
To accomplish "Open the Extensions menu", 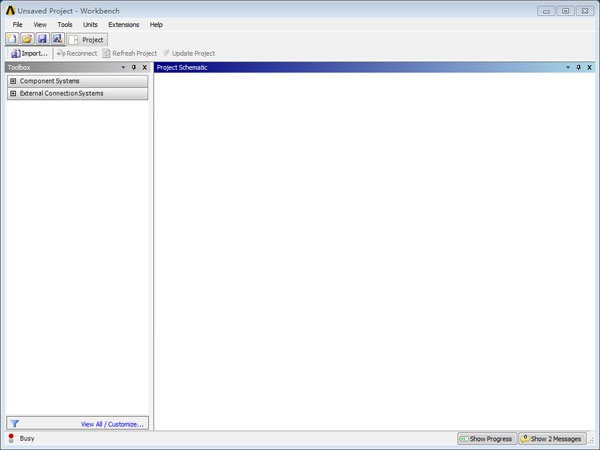I will (124, 24).
